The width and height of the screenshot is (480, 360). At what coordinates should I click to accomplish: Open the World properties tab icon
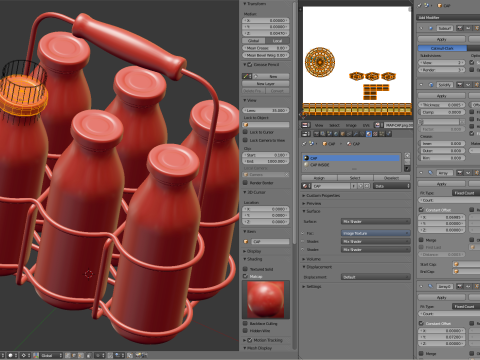click(336, 134)
